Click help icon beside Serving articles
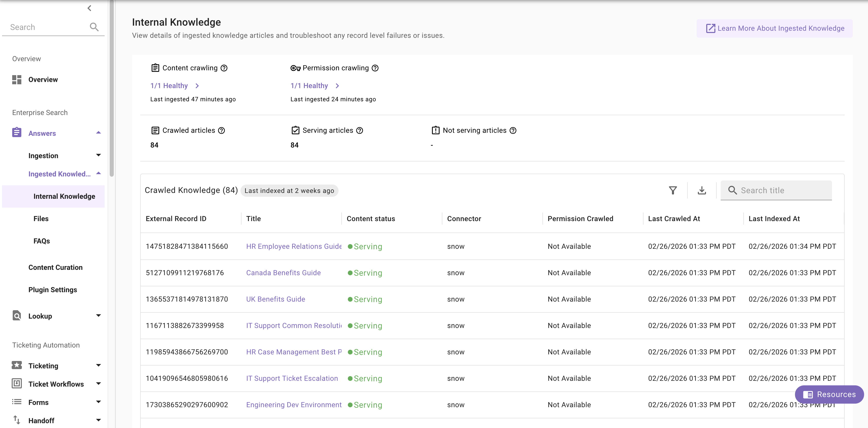 tap(360, 131)
